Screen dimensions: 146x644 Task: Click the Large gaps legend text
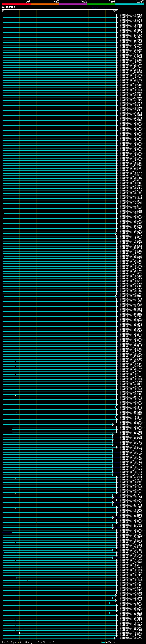10,642
